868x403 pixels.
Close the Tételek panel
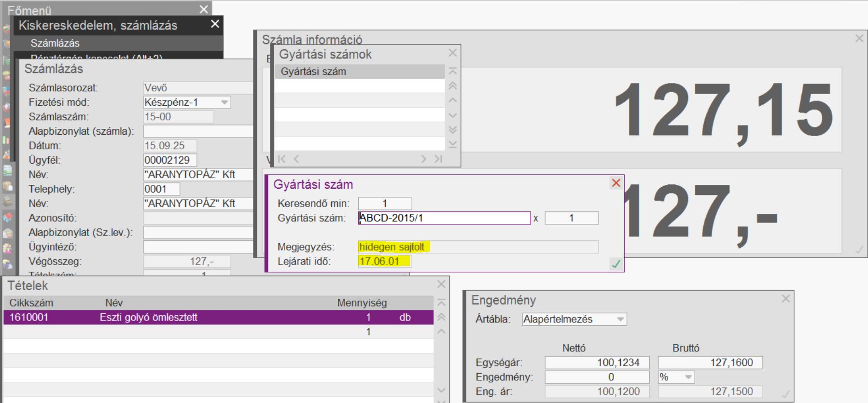coord(441,284)
